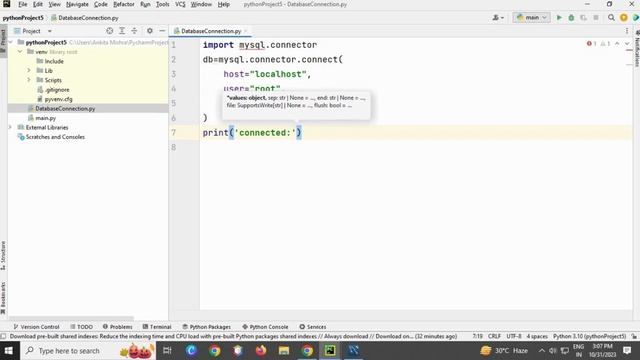This screenshot has height=360, width=640.
Task: Open PyCharm icon on the taskbar
Action: (330, 351)
